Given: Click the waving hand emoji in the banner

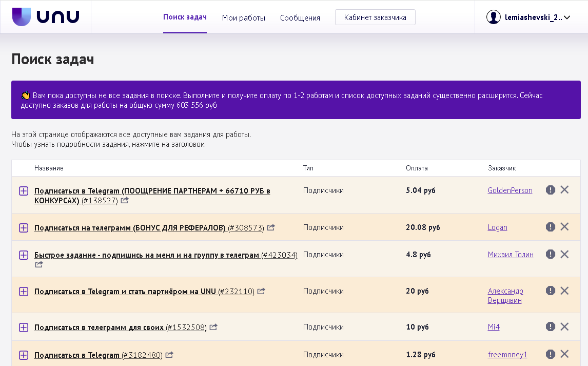Looking at the screenshot, I should (x=26, y=95).
